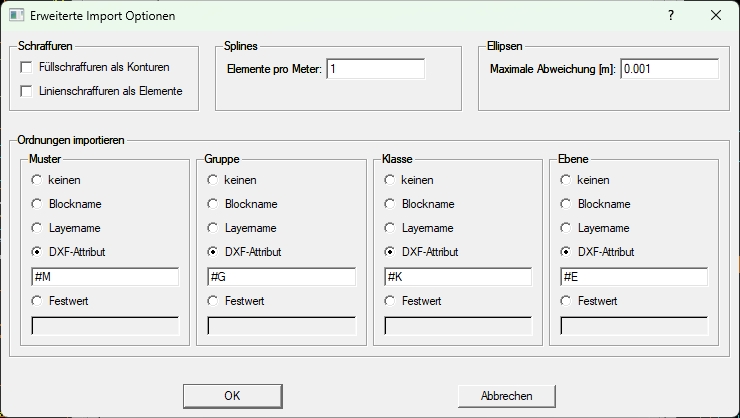Click the dialog's title bar app icon
Image resolution: width=740 pixels, height=418 pixels.
click(x=17, y=16)
